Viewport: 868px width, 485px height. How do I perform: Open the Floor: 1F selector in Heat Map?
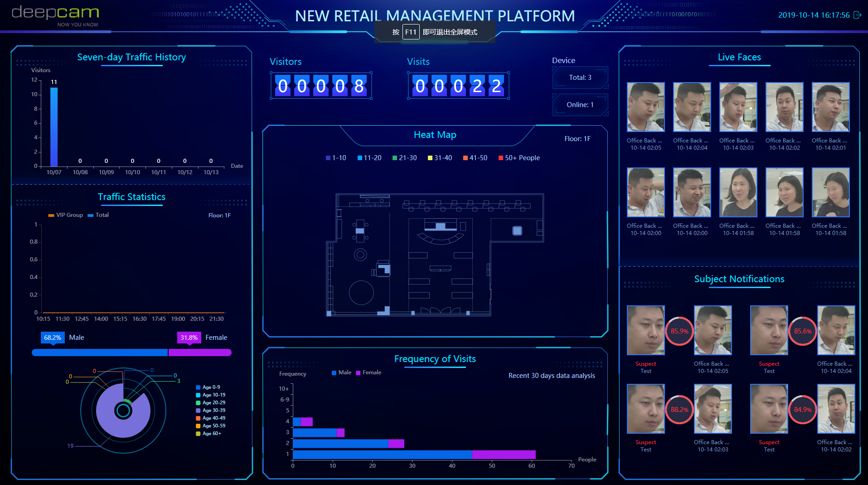pyautogui.click(x=577, y=139)
